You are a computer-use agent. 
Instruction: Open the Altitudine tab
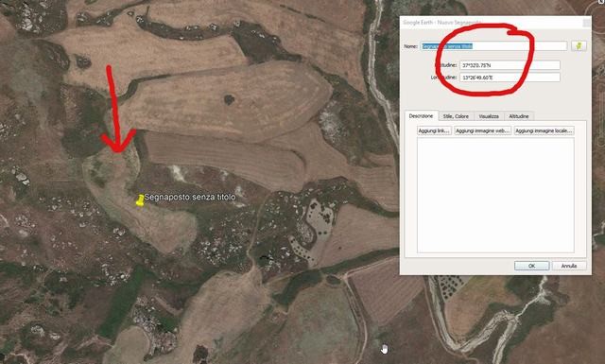click(519, 116)
